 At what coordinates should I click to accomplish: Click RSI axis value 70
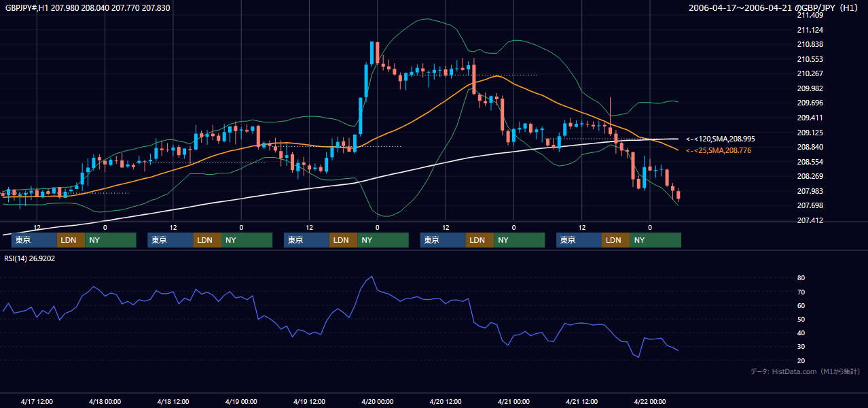[x=801, y=292]
